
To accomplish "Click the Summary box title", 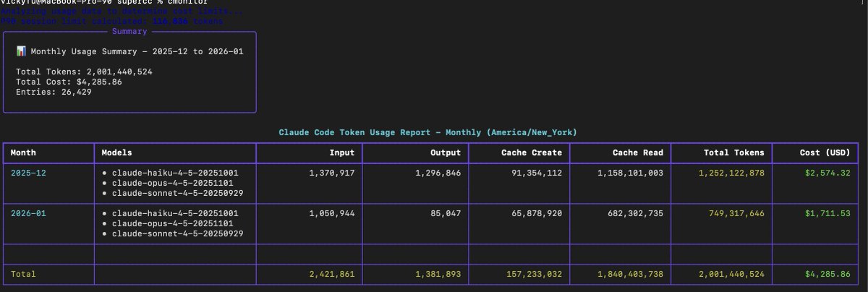I will 129,31.
